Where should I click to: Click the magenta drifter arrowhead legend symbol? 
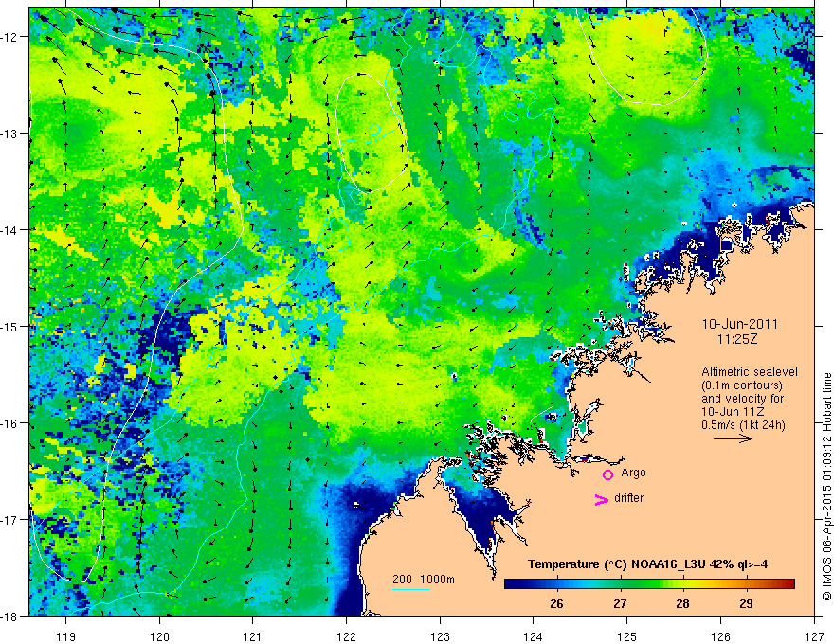pos(602,500)
